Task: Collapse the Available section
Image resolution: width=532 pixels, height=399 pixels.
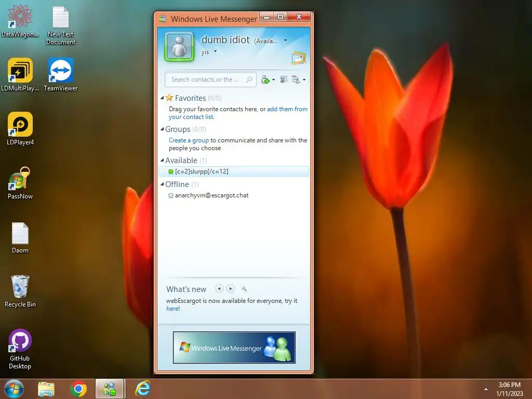Action: coord(162,161)
